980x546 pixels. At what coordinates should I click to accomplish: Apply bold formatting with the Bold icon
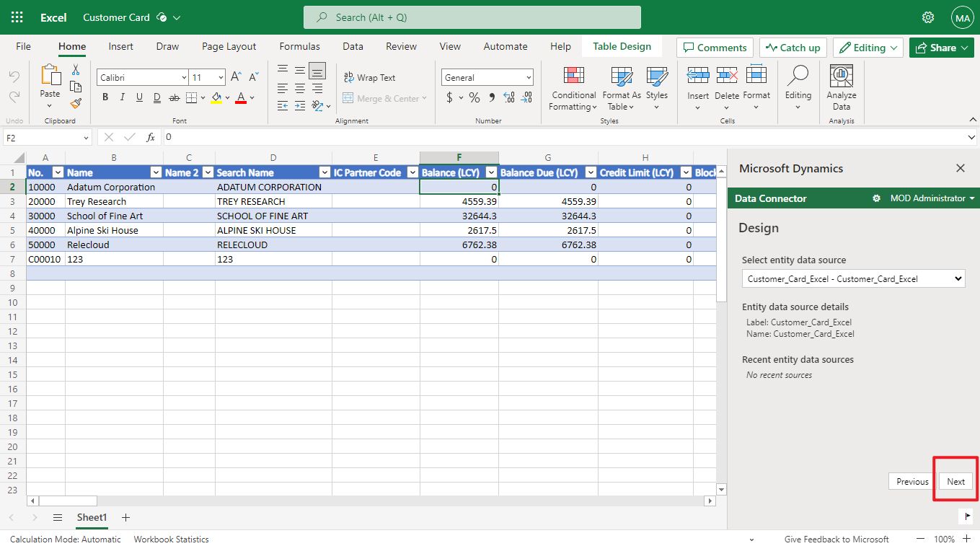[x=105, y=97]
